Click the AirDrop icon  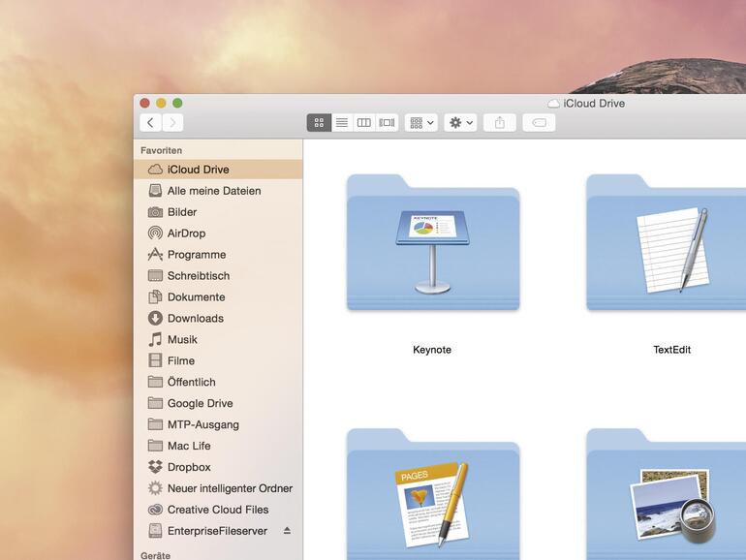[x=155, y=233]
